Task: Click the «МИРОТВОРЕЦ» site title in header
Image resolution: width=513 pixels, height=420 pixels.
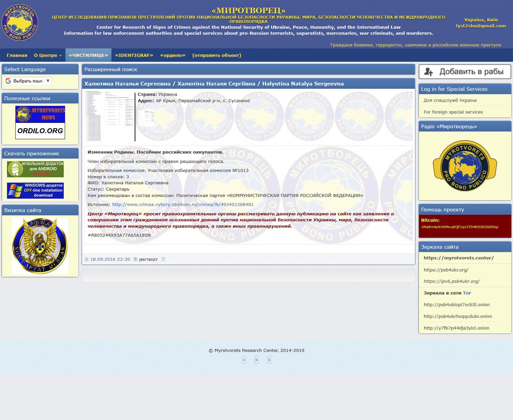Action: (248, 11)
